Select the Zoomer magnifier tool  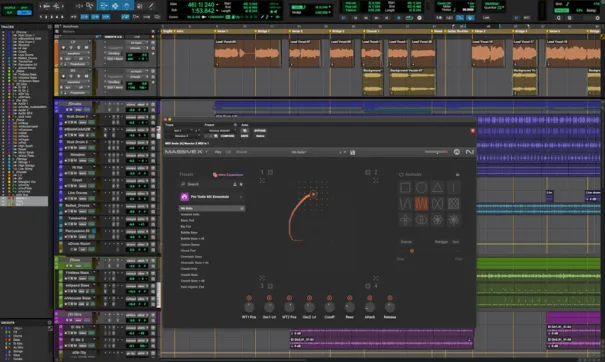tap(90, 6)
